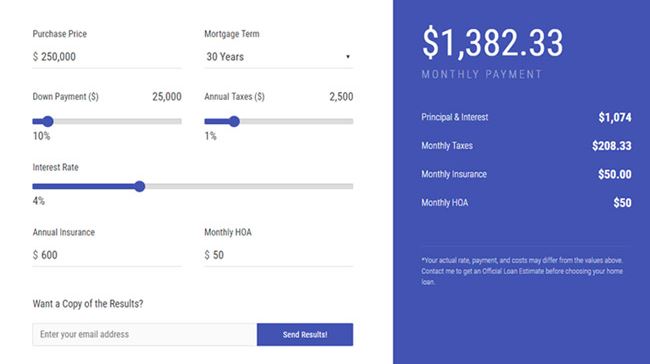Click the Monthly HOA input field
Viewport: 650px width, 364px height.
point(279,255)
